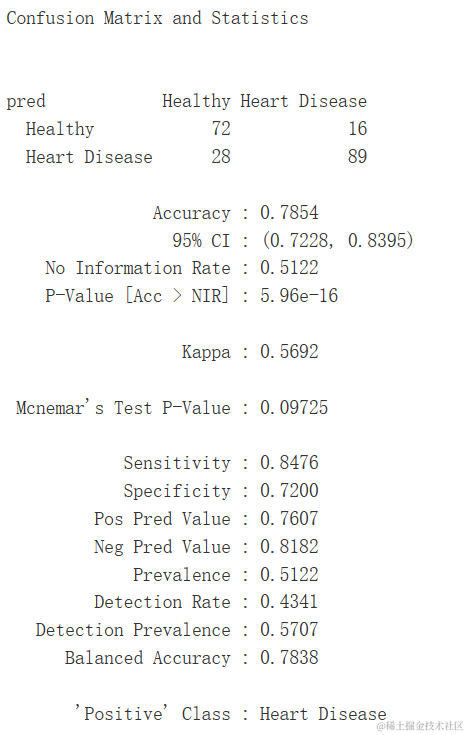Select the value 16 in the matrix
Screen dimensions: 467x735
click(x=357, y=128)
